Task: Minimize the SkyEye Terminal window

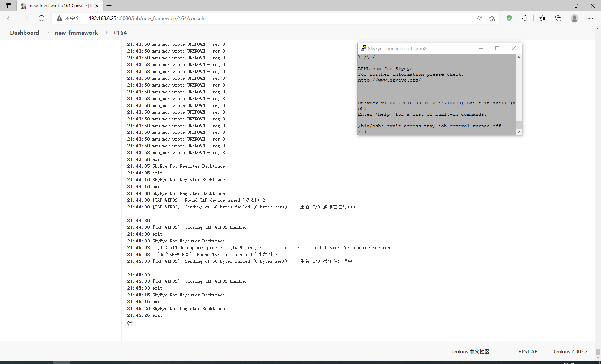Action: [x=481, y=48]
